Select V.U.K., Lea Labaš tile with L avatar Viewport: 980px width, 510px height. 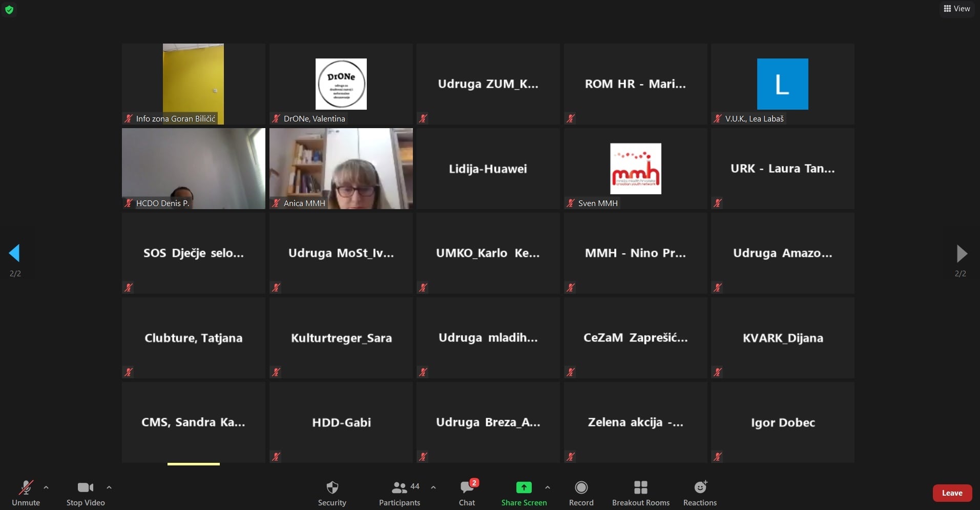coord(783,84)
